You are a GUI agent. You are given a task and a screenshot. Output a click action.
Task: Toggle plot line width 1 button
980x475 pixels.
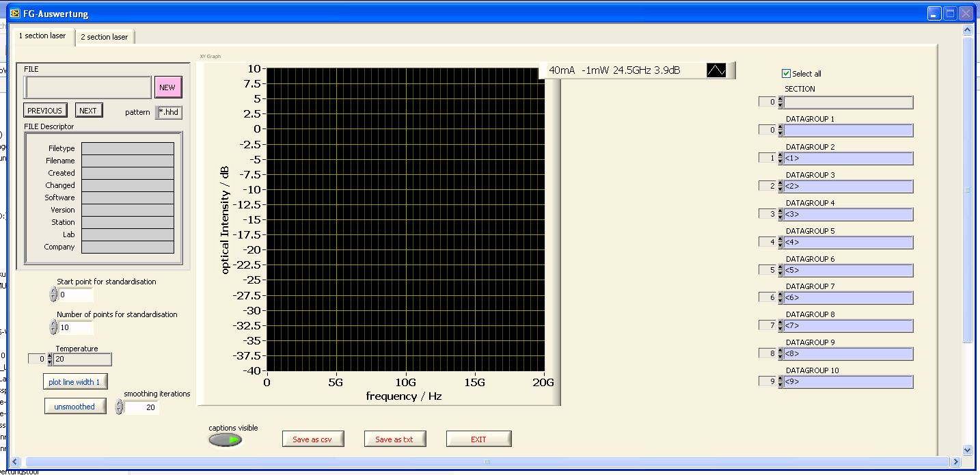click(x=75, y=381)
